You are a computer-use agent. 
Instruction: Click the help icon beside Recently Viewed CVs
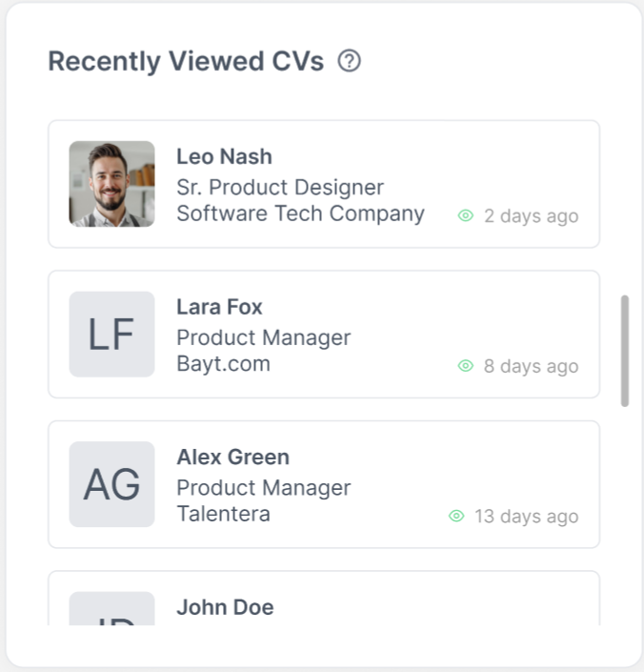350,62
